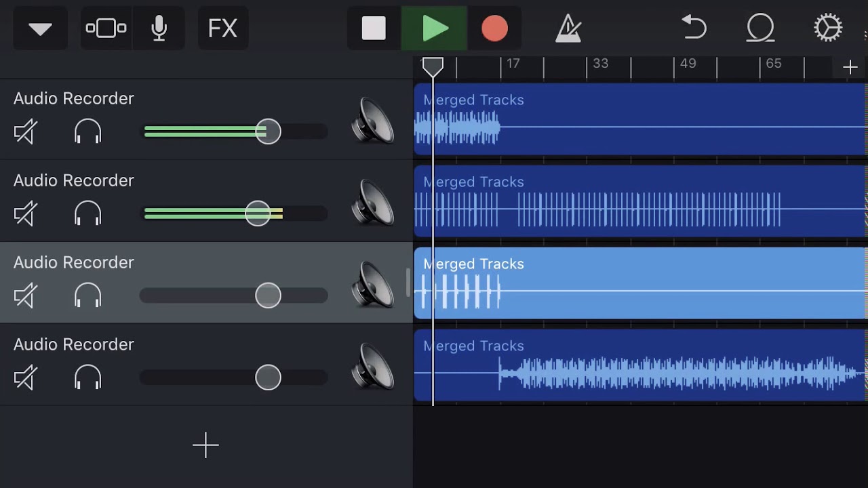Select the fourth track's Merged Tracks region
This screenshot has height=488, width=868.
pos(640,365)
